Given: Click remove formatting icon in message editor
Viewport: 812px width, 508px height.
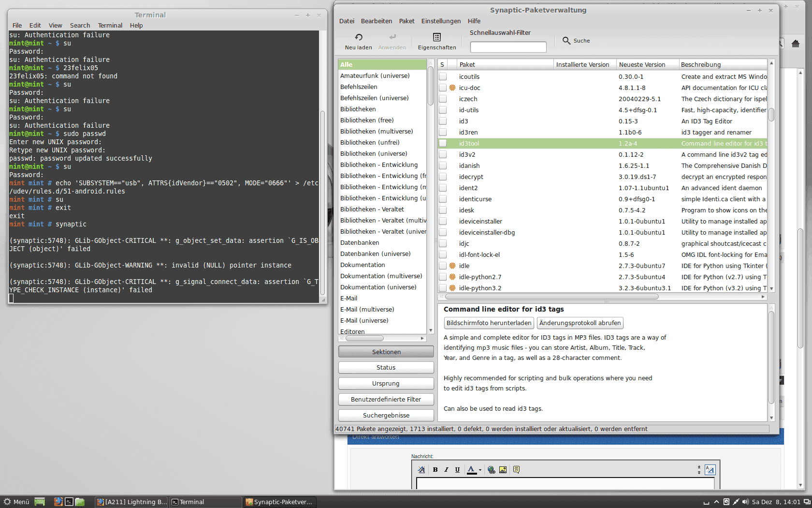Looking at the screenshot, I should point(421,470).
